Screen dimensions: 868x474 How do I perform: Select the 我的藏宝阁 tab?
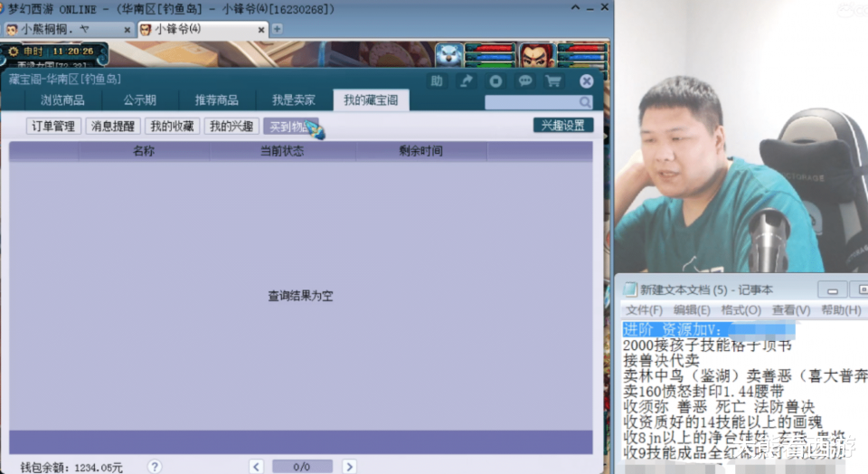coord(371,100)
